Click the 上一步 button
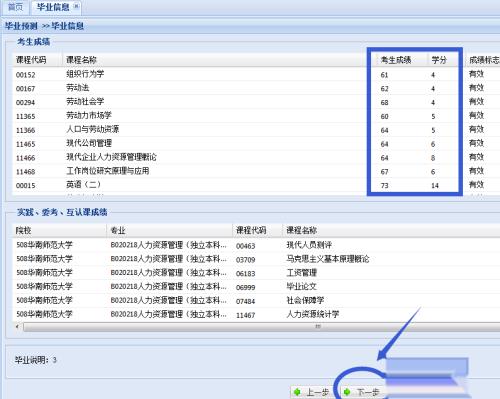 coord(312,392)
